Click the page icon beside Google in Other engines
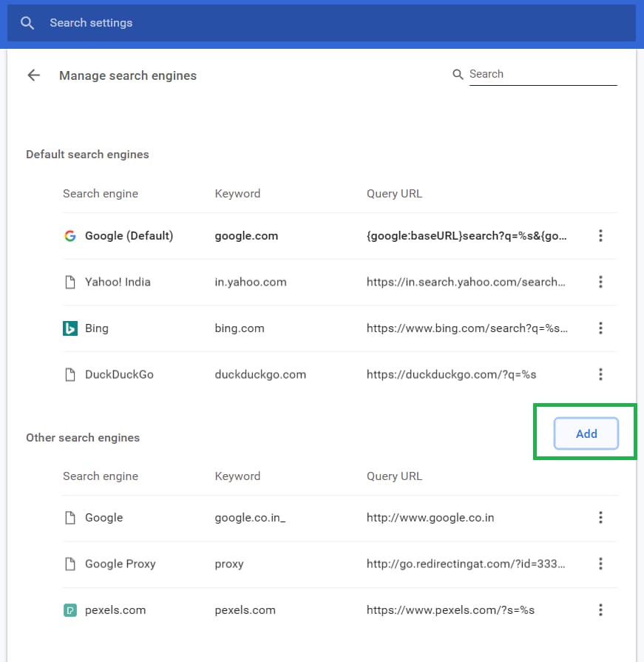 pos(70,517)
